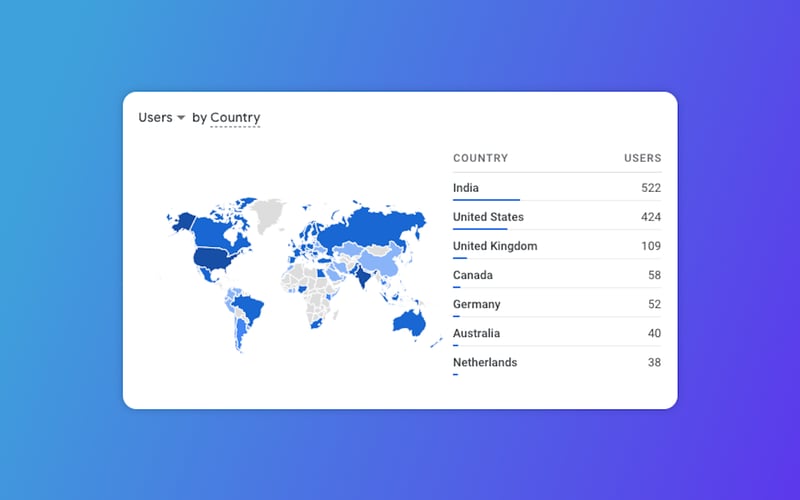The image size is (800, 500).
Task: Open the Country dimension selector
Action: 235,117
